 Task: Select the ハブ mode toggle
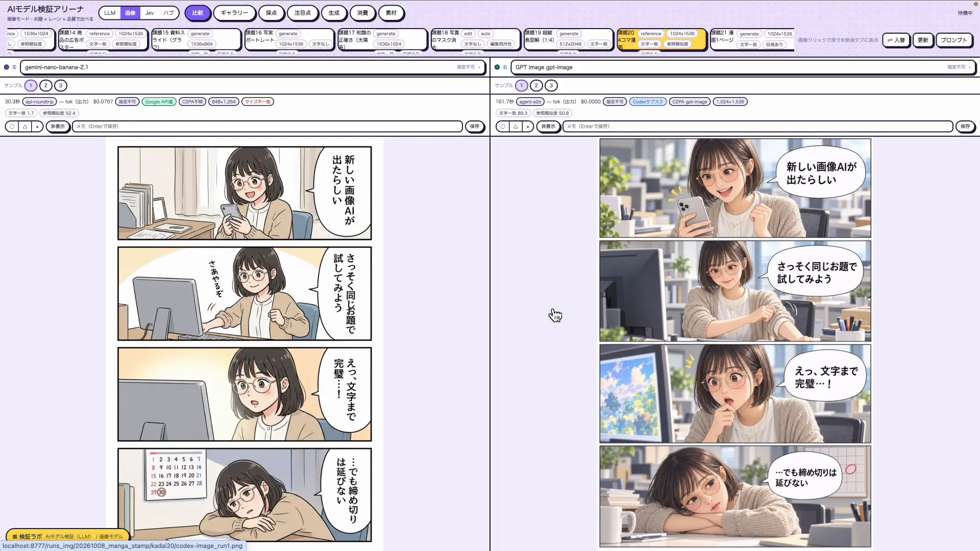[168, 13]
